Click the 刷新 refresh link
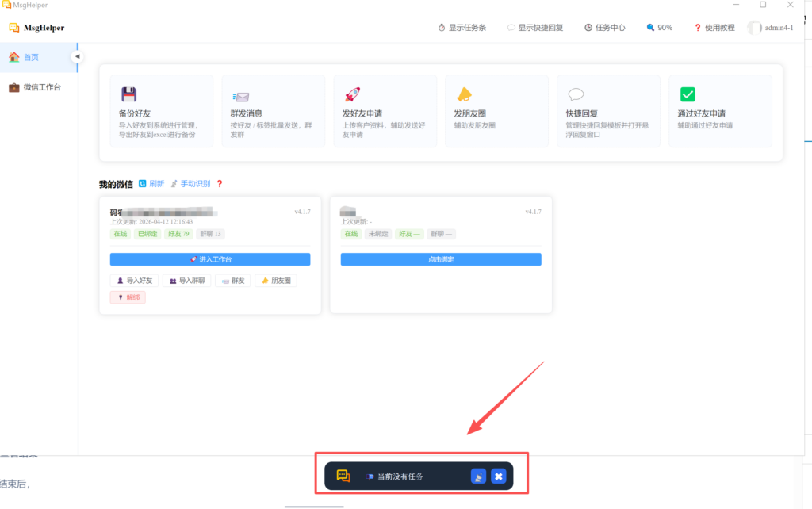Screen dimensions: 812x509 click(151, 184)
